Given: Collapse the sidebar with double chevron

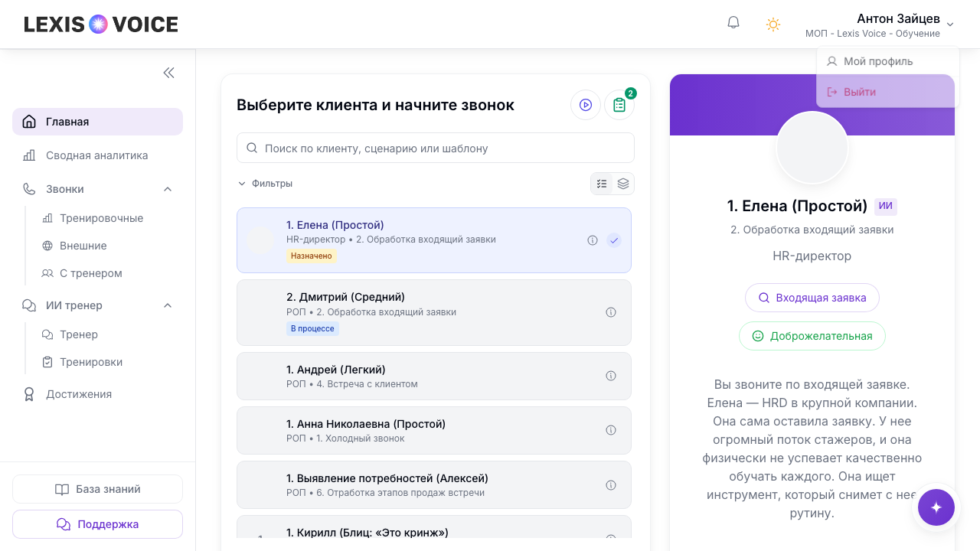Looking at the screenshot, I should [169, 73].
